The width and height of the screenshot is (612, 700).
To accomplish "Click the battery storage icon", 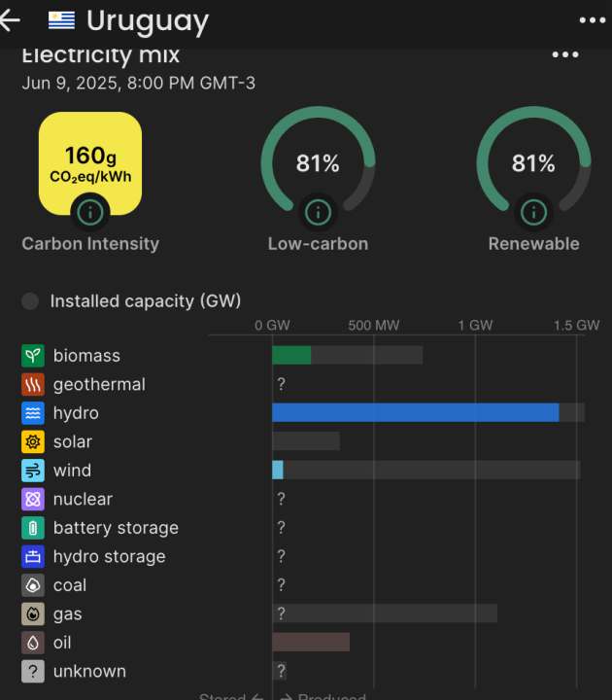I will pos(33,528).
